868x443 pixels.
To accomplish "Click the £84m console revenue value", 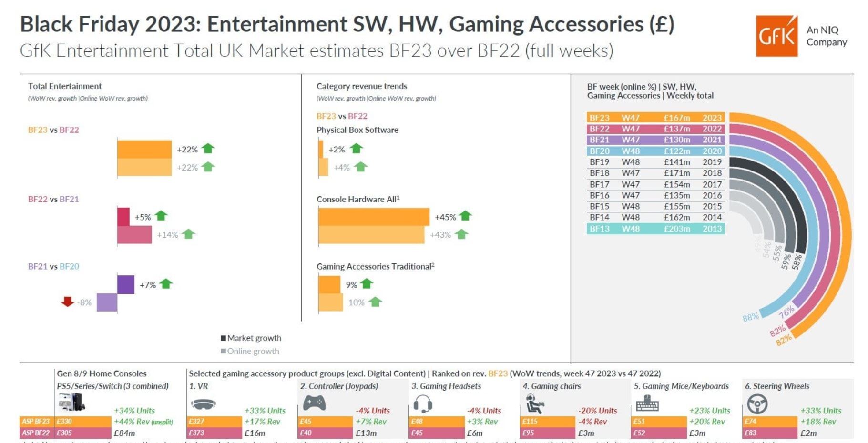I will (124, 433).
